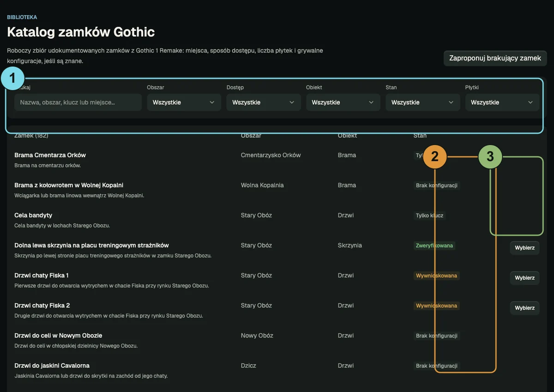Click Wybierz for Drzwi chaty Fiska 1
This screenshot has width=554, height=392.
[x=524, y=278]
